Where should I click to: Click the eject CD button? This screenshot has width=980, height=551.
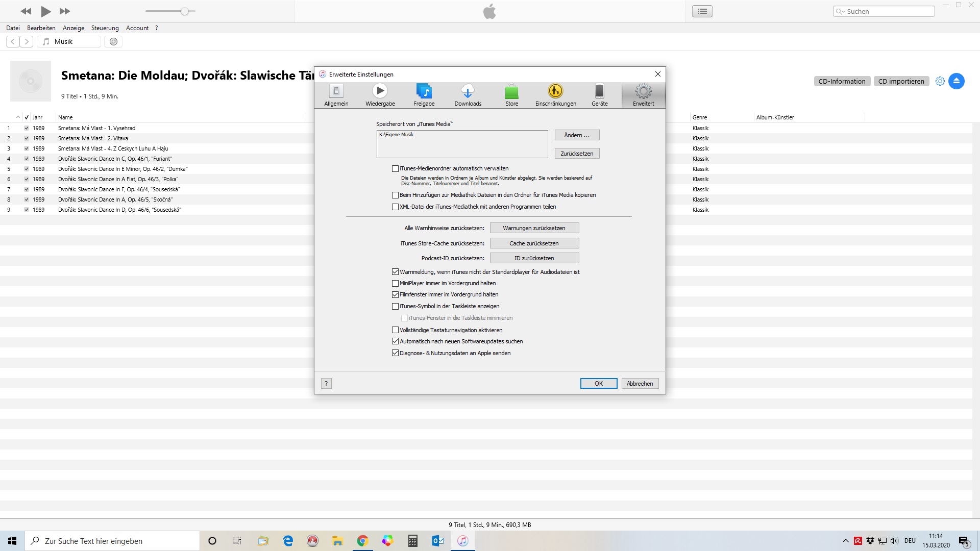tap(956, 81)
